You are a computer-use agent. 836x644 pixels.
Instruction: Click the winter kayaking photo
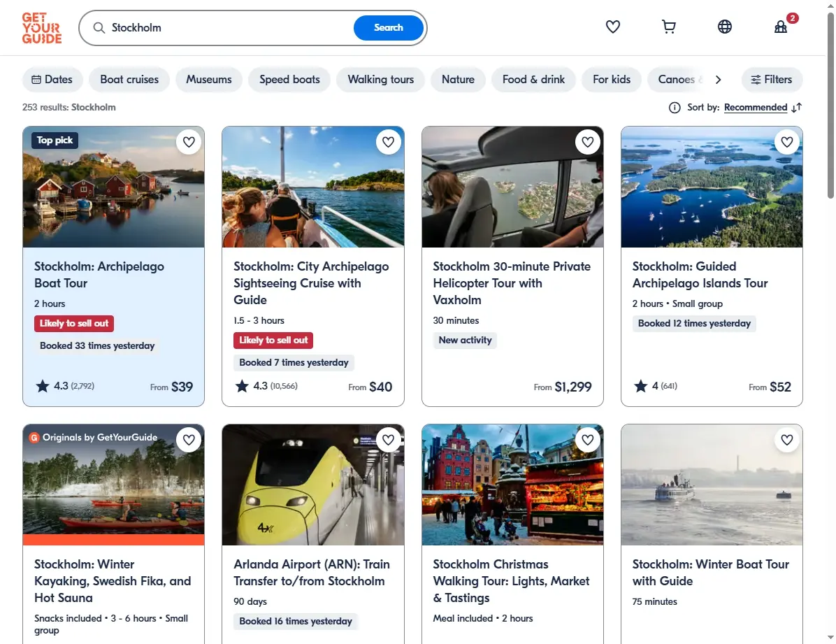coord(113,485)
